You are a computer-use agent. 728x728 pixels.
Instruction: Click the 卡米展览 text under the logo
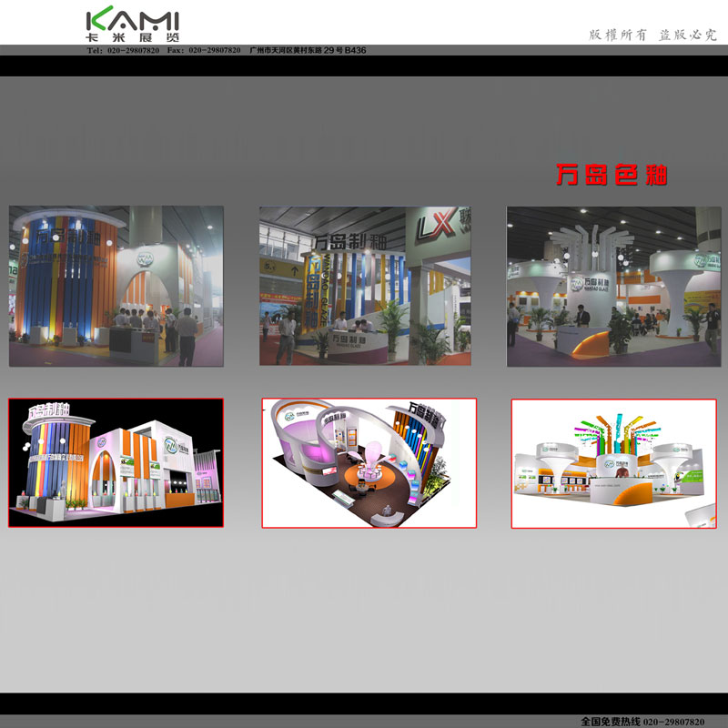click(132, 39)
